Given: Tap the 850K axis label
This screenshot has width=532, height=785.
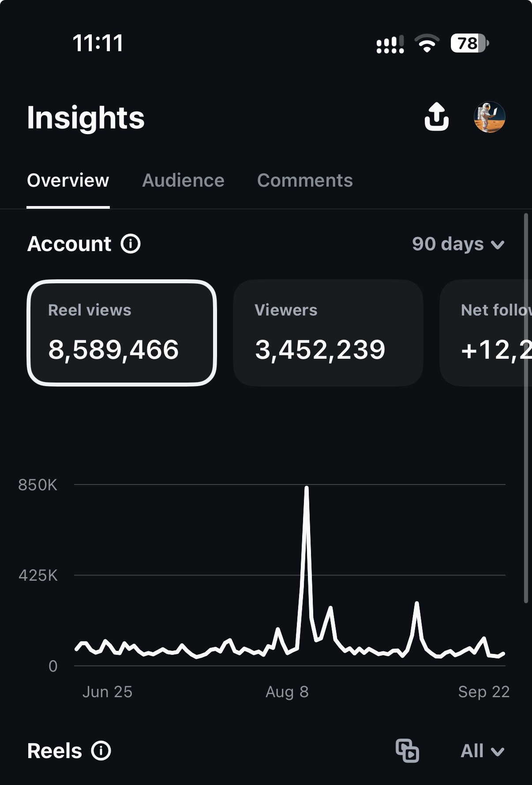Looking at the screenshot, I should [x=38, y=485].
